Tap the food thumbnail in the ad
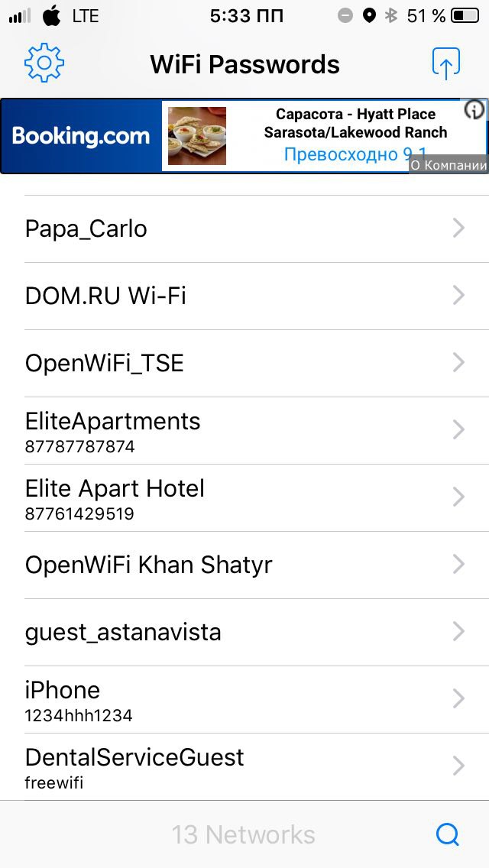Image resolution: width=489 pixels, height=868 pixels. (x=197, y=136)
